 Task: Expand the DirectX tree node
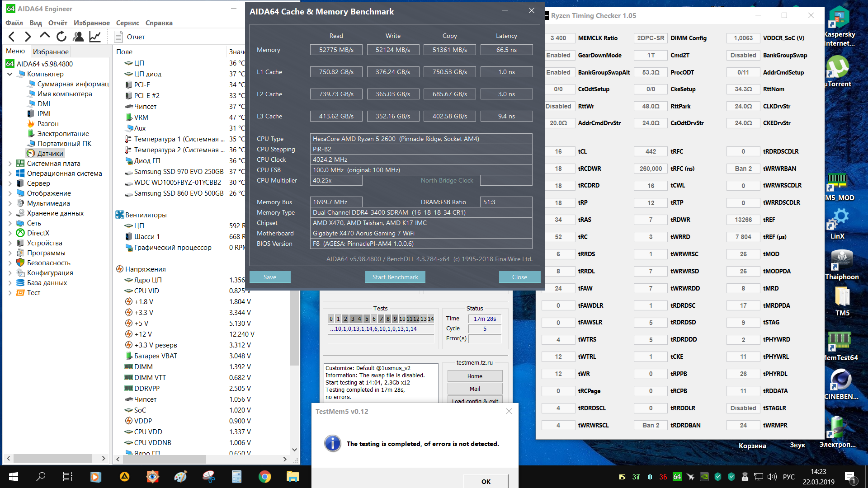[x=10, y=233]
